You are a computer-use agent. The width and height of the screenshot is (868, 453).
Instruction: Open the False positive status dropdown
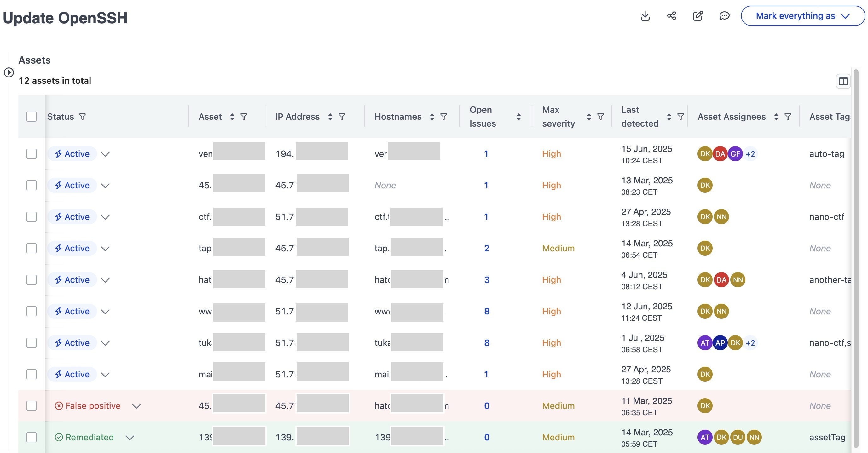[x=136, y=406]
